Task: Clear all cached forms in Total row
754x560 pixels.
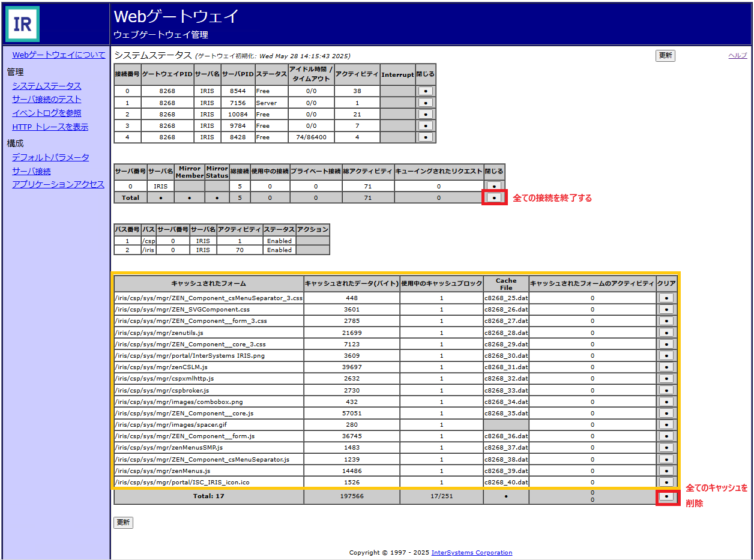Action: [x=666, y=497]
